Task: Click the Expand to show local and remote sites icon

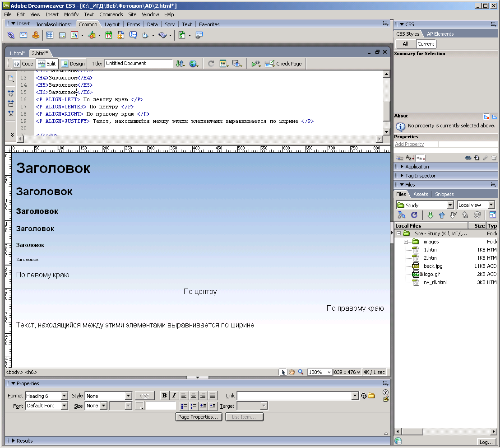Action: coord(493,215)
